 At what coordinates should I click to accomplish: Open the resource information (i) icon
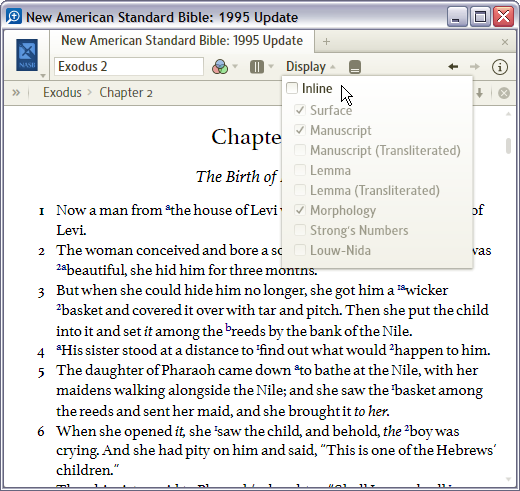pyautogui.click(x=500, y=67)
